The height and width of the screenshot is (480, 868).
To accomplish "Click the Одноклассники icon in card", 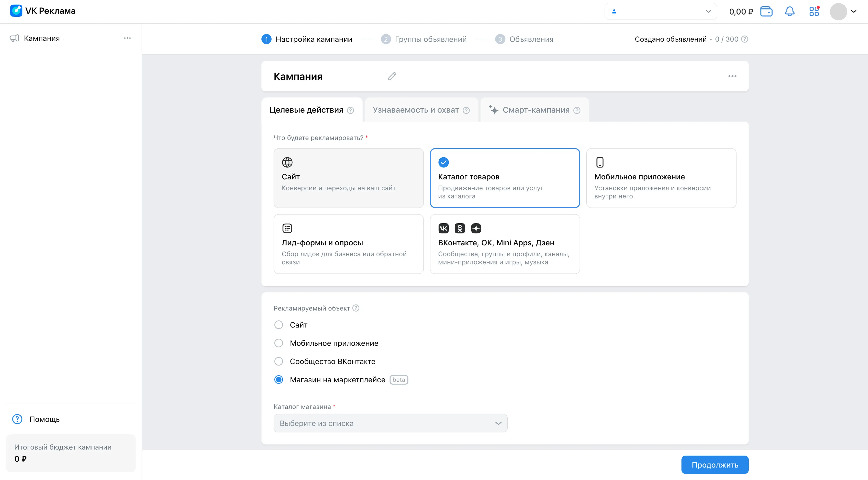I will (x=460, y=228).
